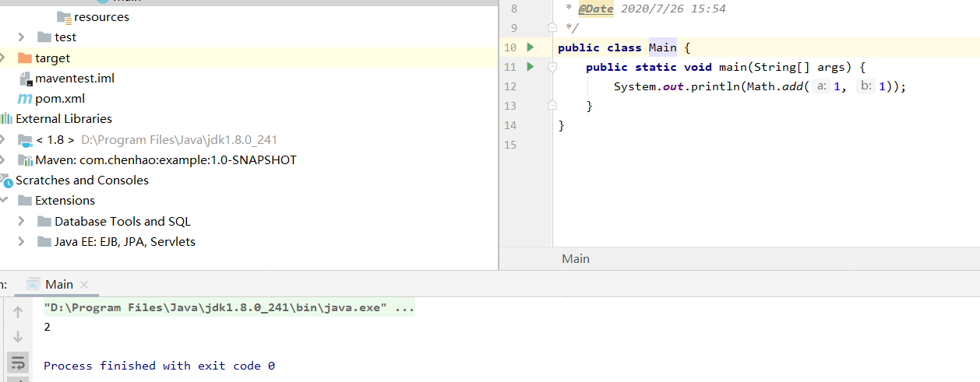
Task: Click the External Libraries icon
Action: 6,119
